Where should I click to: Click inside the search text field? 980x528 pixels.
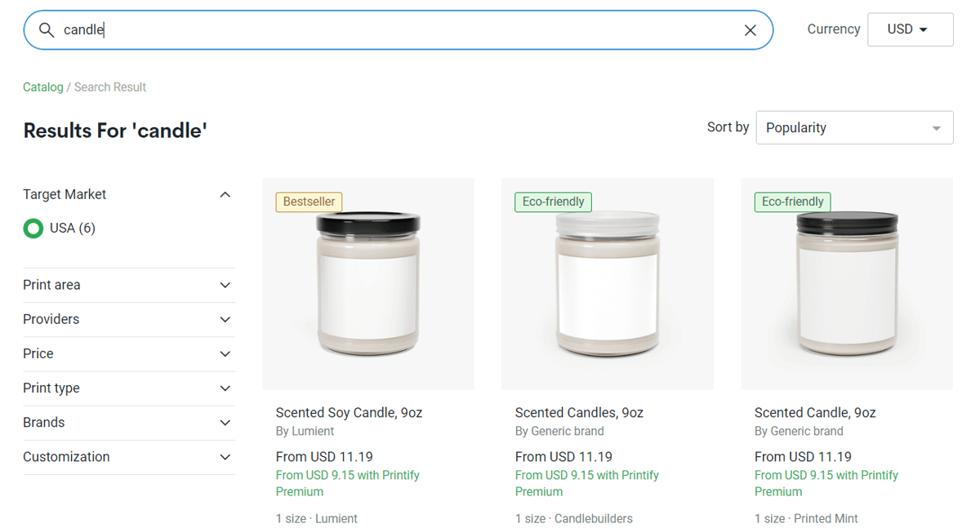(399, 30)
